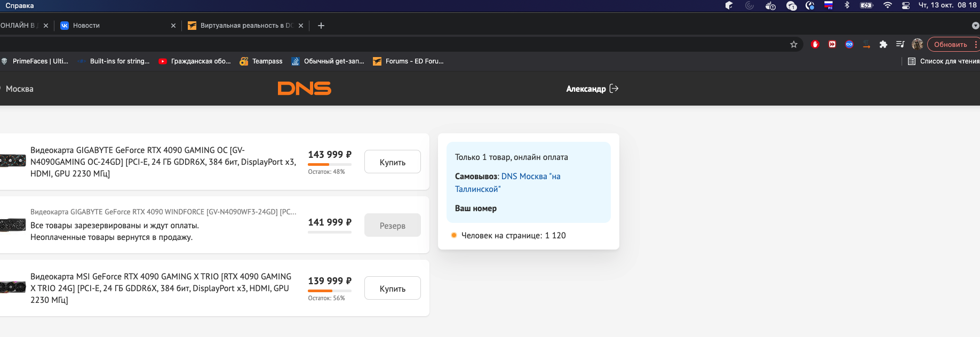This screenshot has height=337, width=980.
Task: Click the 141 999 ₽ price
Action: coord(330,222)
